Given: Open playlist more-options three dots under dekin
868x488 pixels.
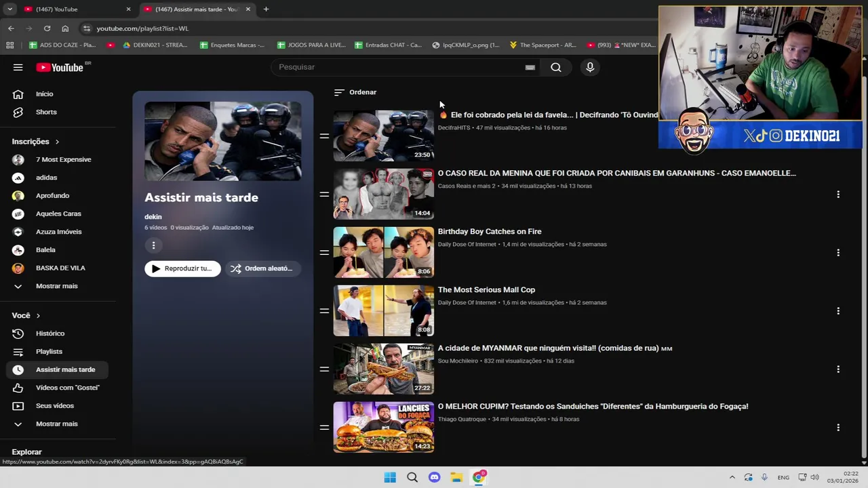Looking at the screenshot, I should coord(153,245).
